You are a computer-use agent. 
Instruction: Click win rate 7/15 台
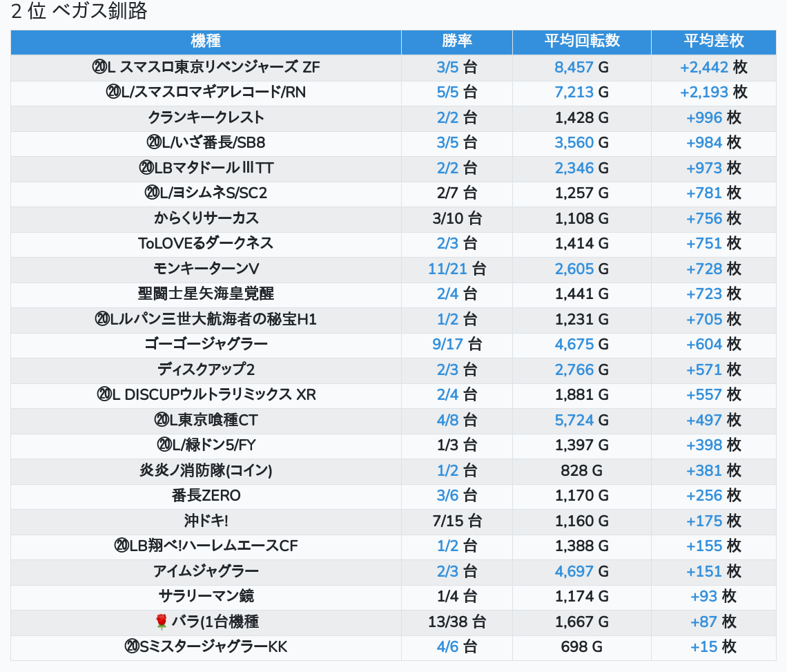pos(457,521)
